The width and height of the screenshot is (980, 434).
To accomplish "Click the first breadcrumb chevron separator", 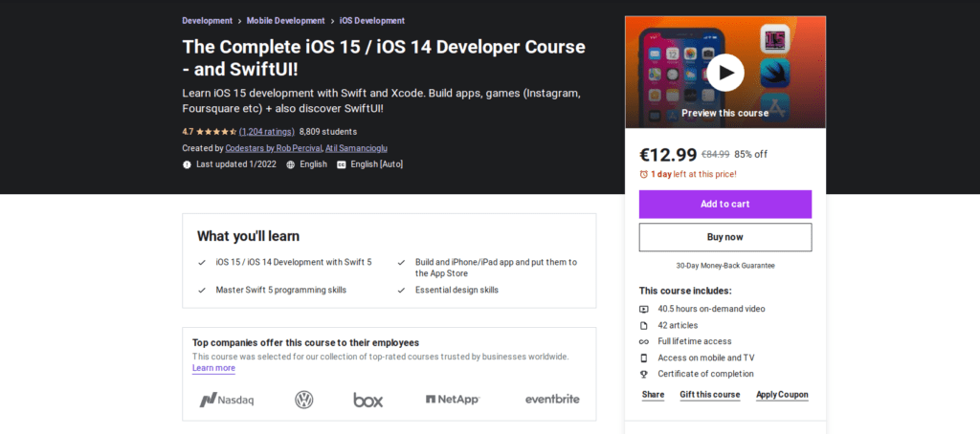I will [x=239, y=21].
